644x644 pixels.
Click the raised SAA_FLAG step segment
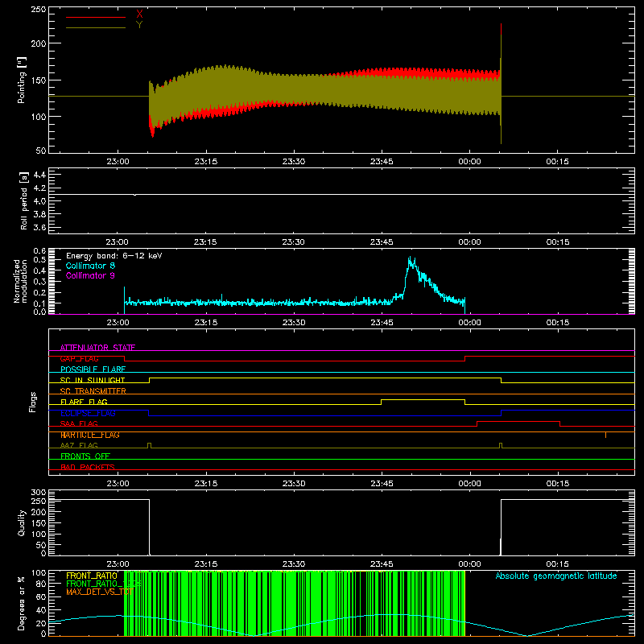[x=518, y=421]
